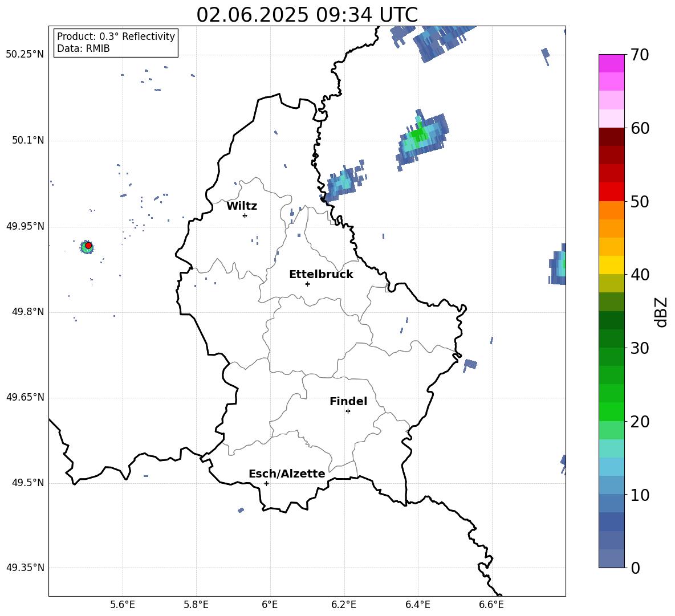Click the 49.5°N latitude label
This screenshot has height=616, width=675.
[28, 483]
